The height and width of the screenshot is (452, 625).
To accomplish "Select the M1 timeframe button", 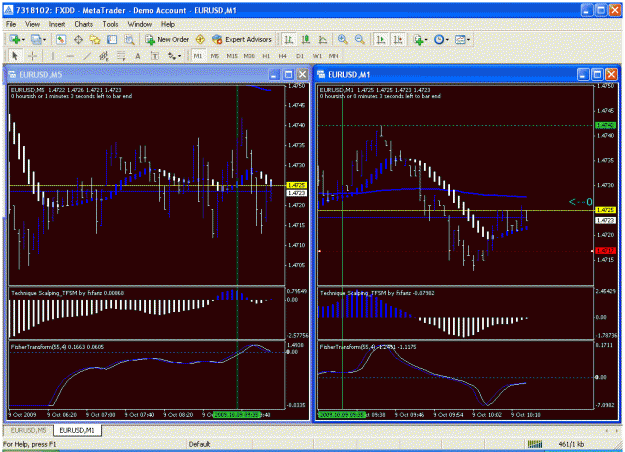I will point(198,56).
